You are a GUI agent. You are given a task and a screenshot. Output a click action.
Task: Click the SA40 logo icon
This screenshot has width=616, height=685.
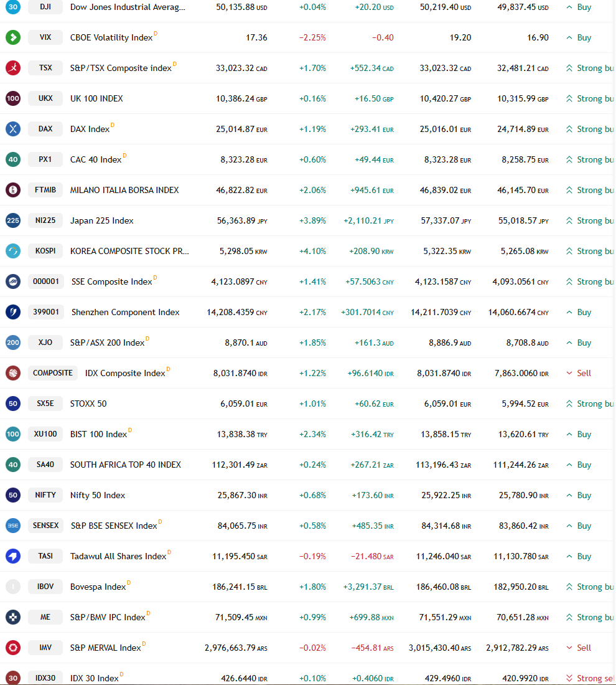(13, 465)
